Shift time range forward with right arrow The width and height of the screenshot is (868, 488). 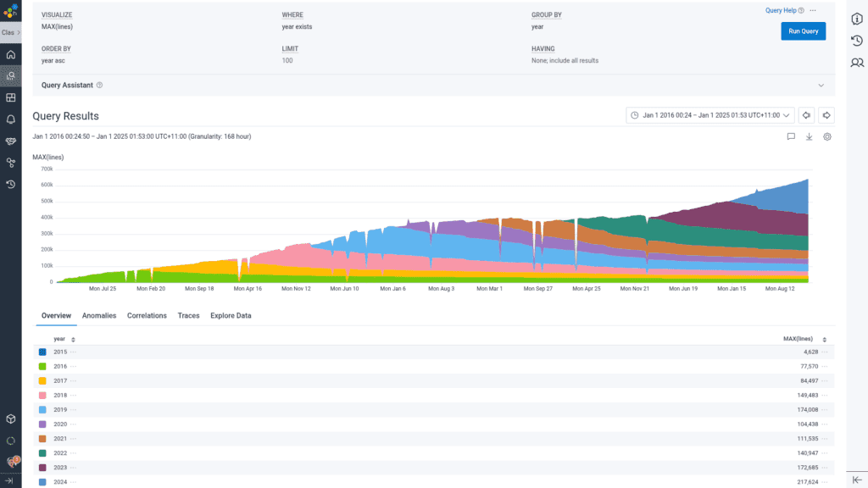(826, 115)
